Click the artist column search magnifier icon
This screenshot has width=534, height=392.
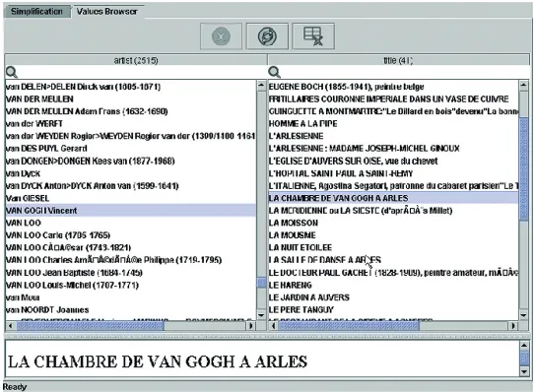pos(12,72)
